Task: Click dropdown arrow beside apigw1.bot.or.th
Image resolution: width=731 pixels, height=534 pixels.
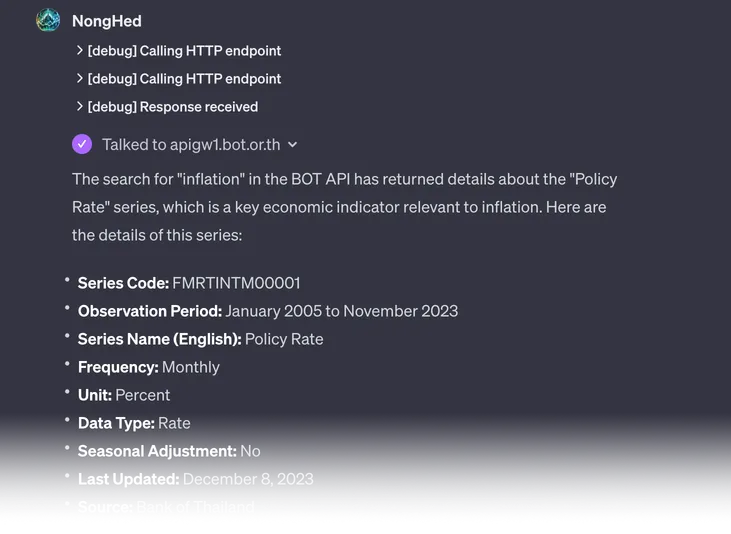Action: [292, 145]
